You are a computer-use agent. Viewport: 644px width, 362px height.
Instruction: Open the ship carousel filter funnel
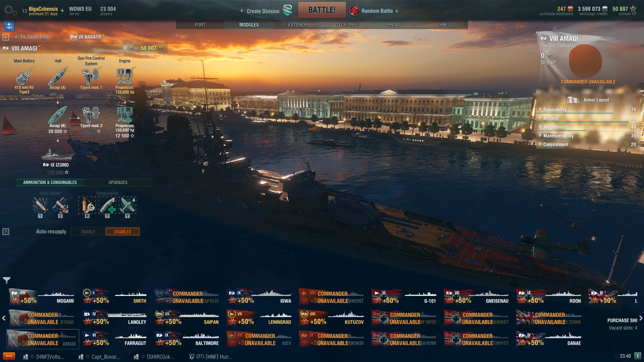click(7, 280)
